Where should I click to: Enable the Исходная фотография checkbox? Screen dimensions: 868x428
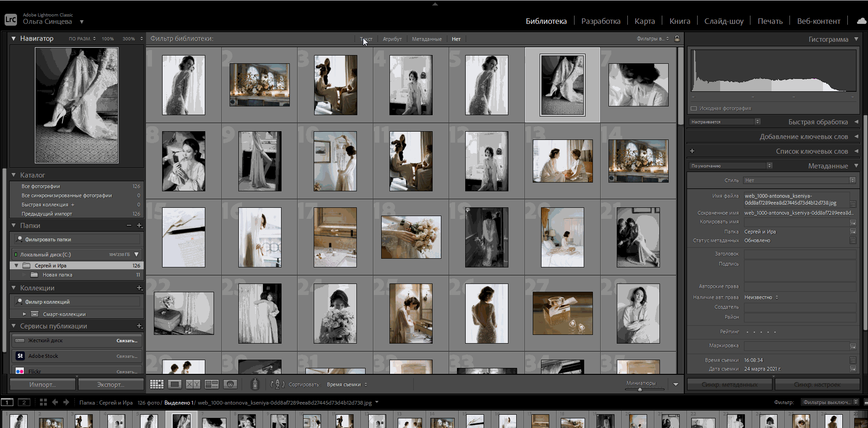click(693, 108)
